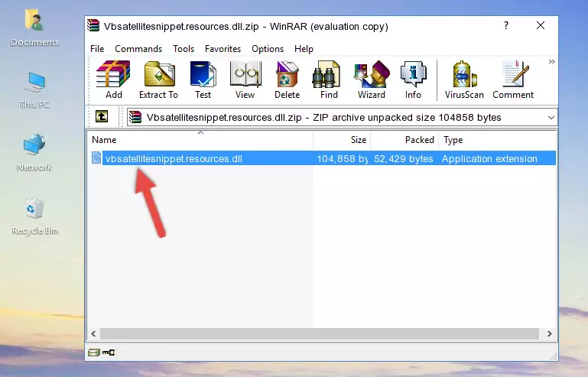Select vbsatellitesnippet.resources.dll file row
588x377 pixels.
[x=323, y=158]
